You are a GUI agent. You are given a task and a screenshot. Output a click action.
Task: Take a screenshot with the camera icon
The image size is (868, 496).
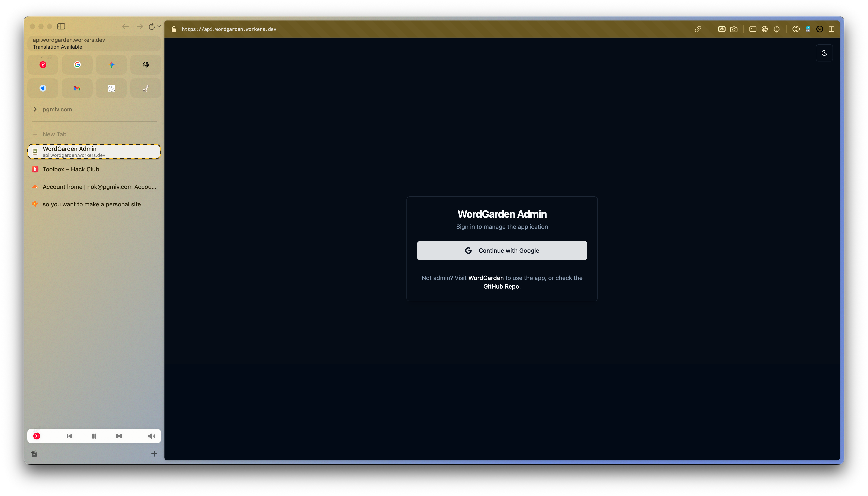[x=734, y=29]
